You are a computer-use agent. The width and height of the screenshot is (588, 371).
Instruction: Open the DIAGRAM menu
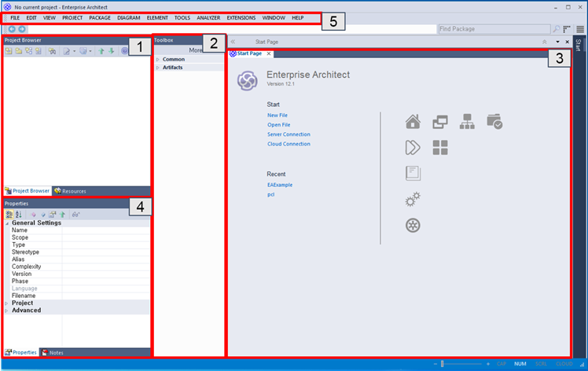tap(129, 17)
